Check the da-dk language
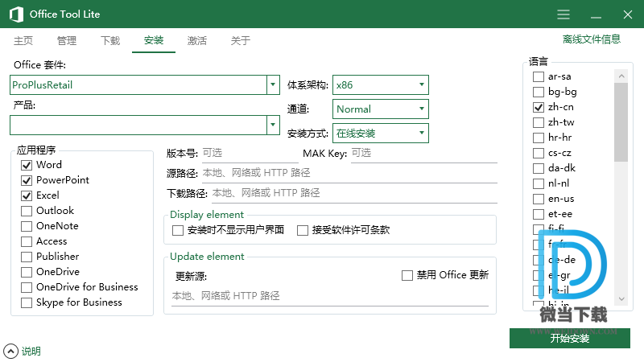Image resolution: width=644 pixels, height=362 pixels. coord(538,168)
